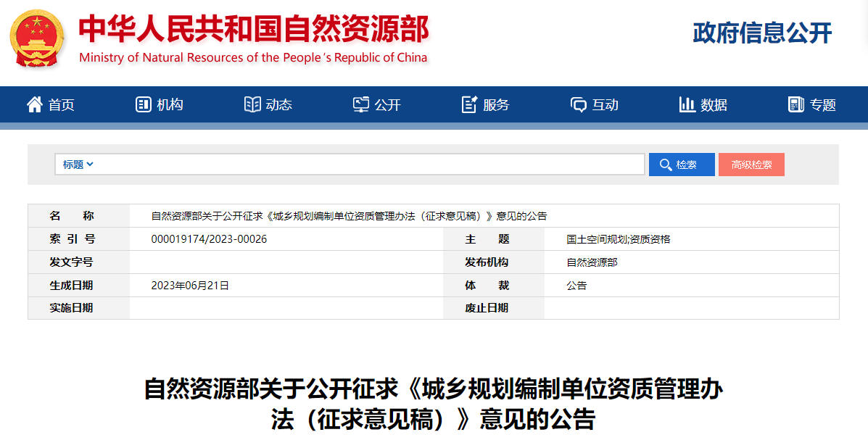Click the 政府信息公开 header link

pos(762,33)
